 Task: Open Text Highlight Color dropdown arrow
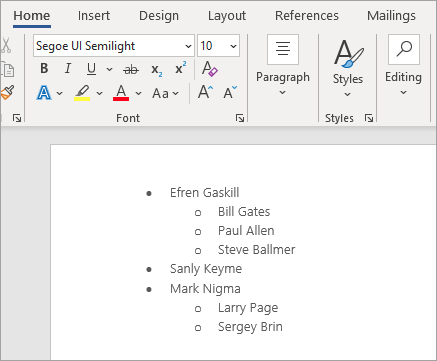(x=99, y=93)
